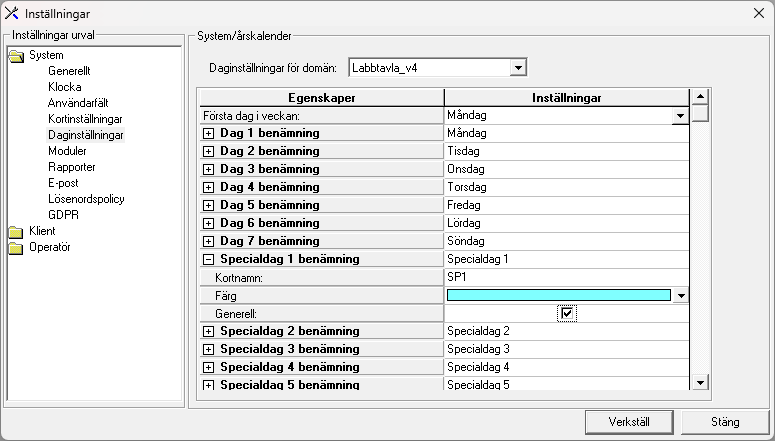Viewport: 775px width, 441px height.
Task: Open Första dag i veckan dropdown
Action: [x=680, y=116]
